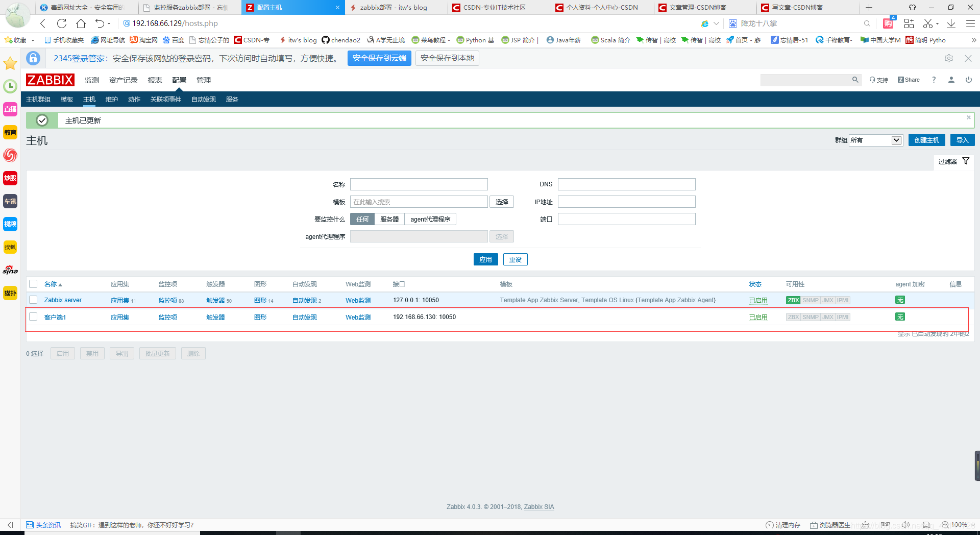Click ZBX availability badge for Zabbix server
The image size is (980, 535).
(793, 300)
